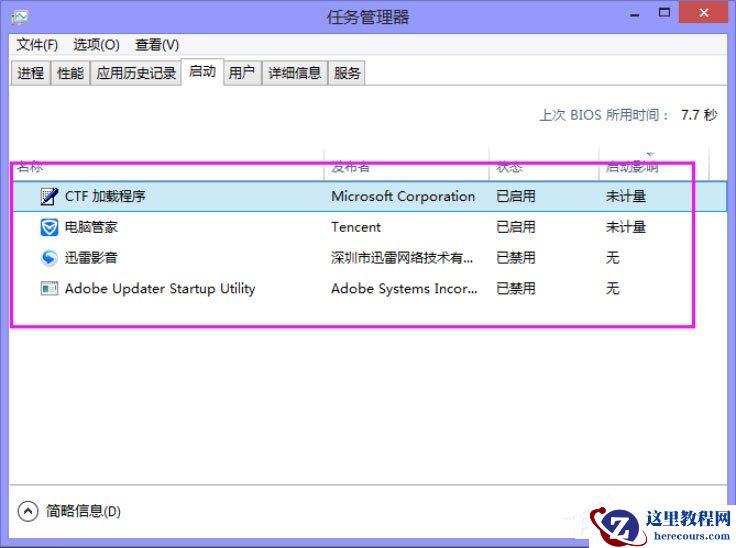Open the 查看(V) menu
The height and width of the screenshot is (548, 736).
point(157,45)
